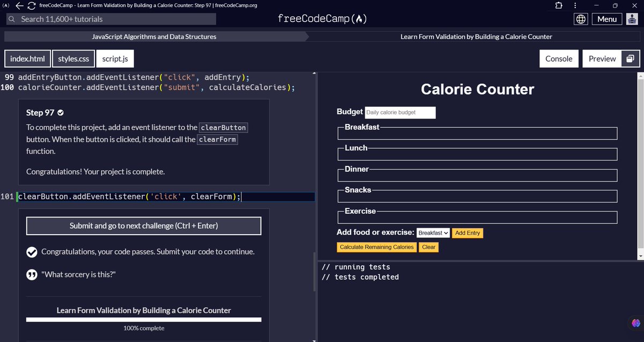Click line number 99 in the editor
Screen dimensions: 644x342
[x=9, y=77]
